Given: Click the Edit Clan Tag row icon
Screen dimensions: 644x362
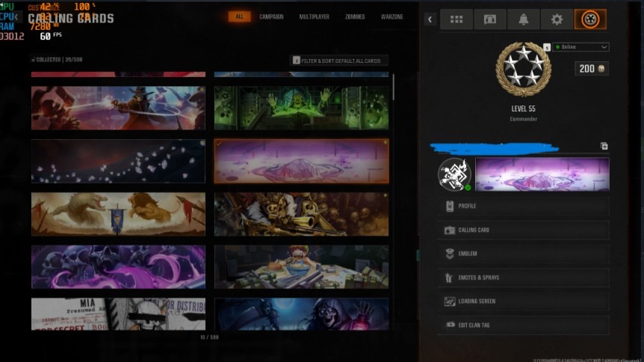Looking at the screenshot, I should (451, 325).
